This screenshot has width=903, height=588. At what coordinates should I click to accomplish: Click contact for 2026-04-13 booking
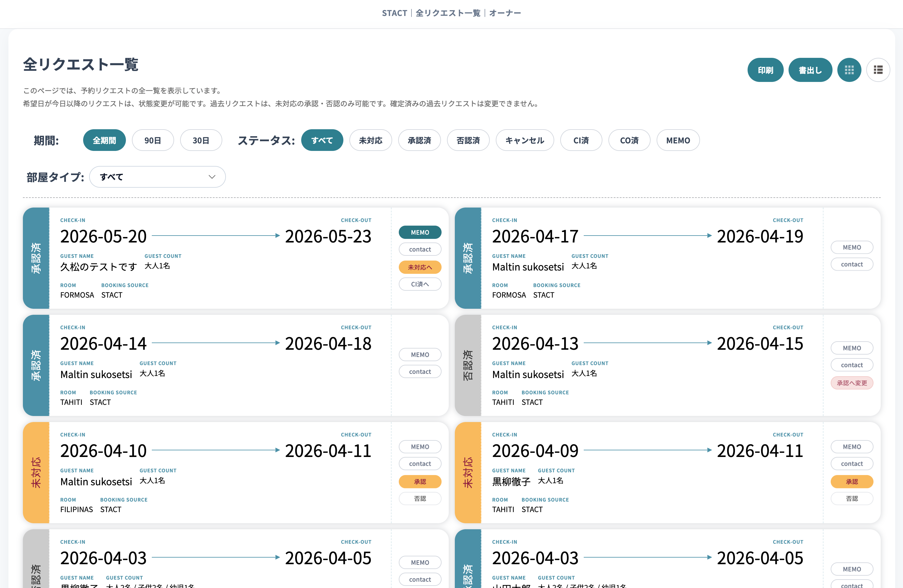tap(852, 365)
